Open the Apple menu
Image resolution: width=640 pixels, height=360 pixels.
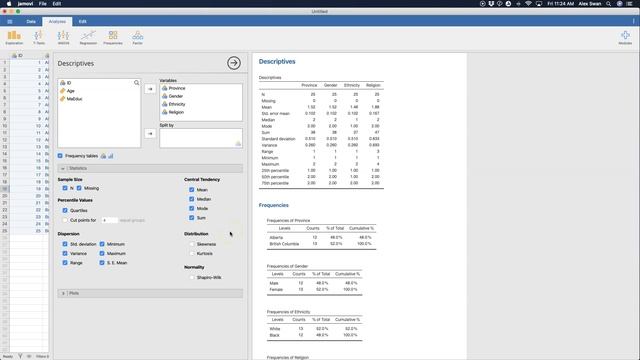click(x=9, y=4)
